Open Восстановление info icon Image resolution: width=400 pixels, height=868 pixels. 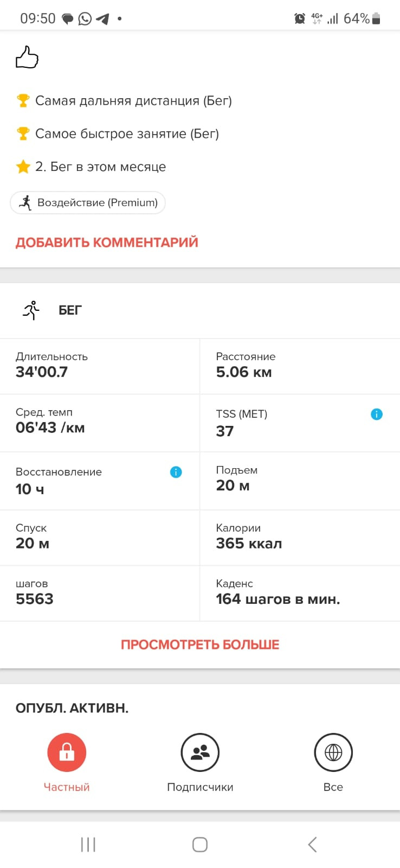[x=176, y=472]
